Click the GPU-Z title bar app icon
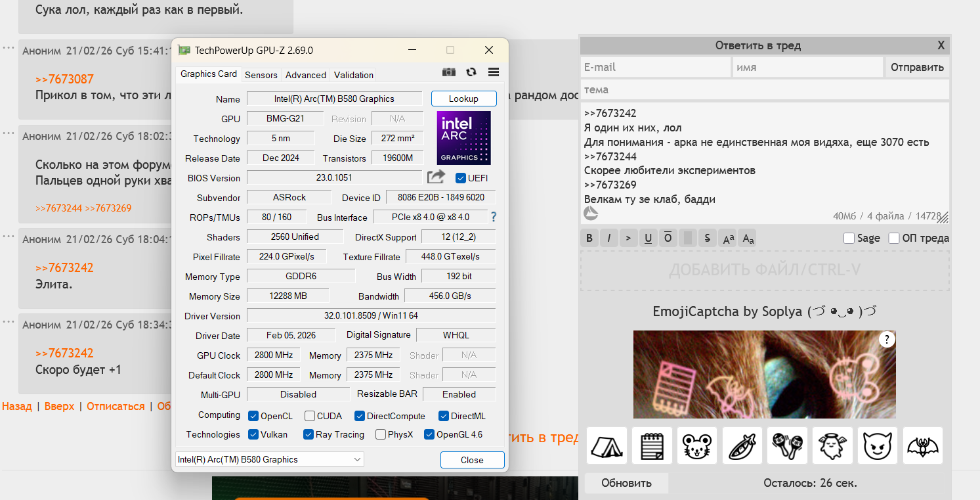 [184, 51]
